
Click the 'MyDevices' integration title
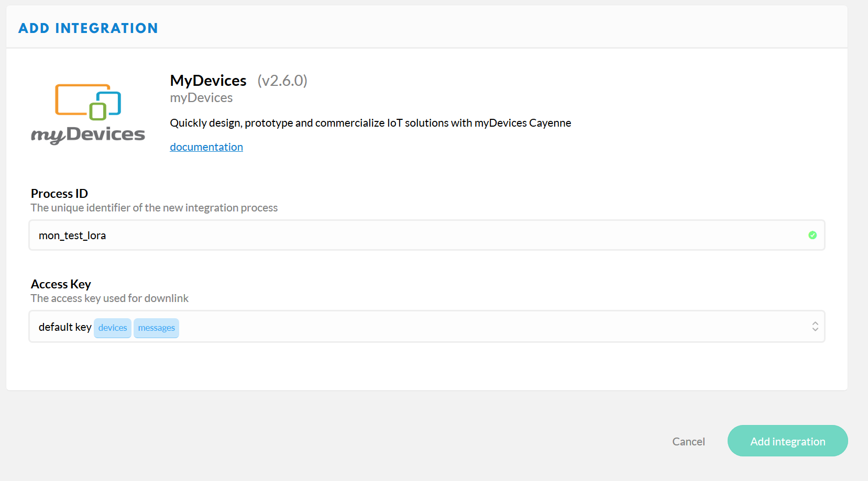(208, 81)
